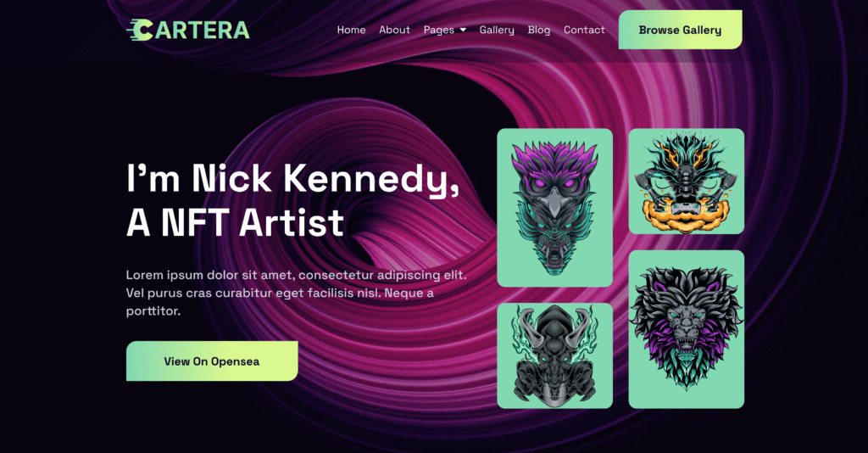Select the horned gray beast NFT card

(x=554, y=355)
